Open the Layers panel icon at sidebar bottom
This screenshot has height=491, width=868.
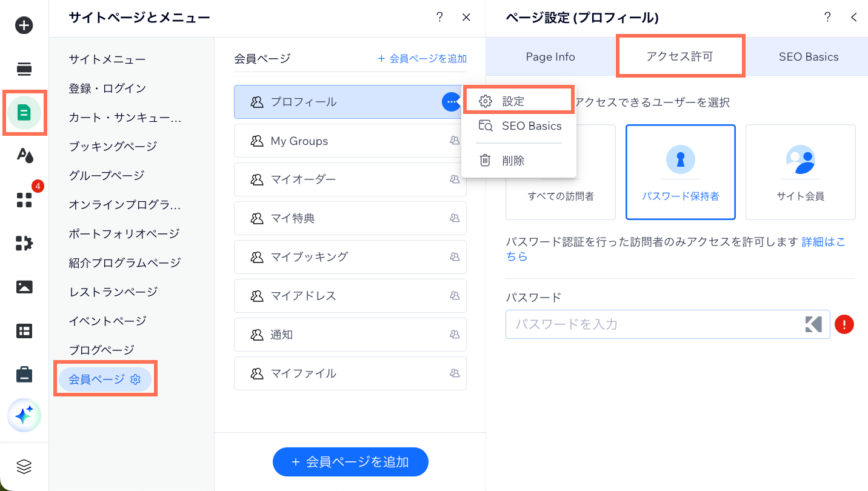pyautogui.click(x=24, y=466)
